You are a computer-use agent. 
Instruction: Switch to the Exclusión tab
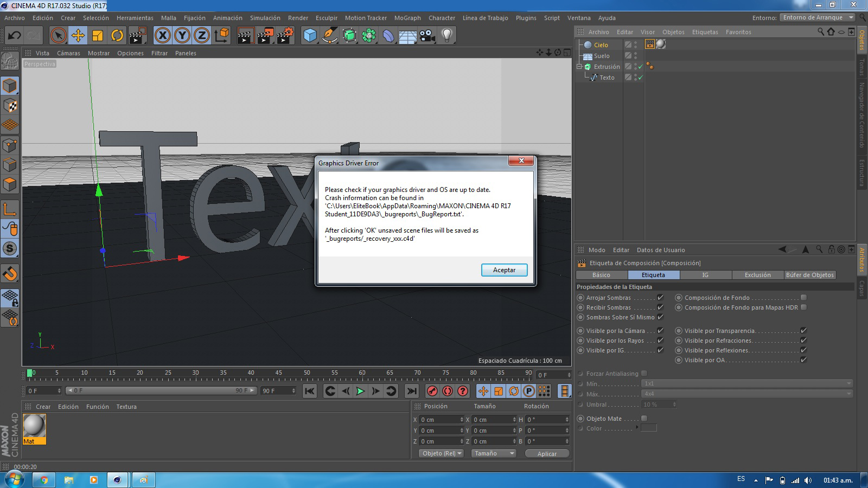(757, 275)
